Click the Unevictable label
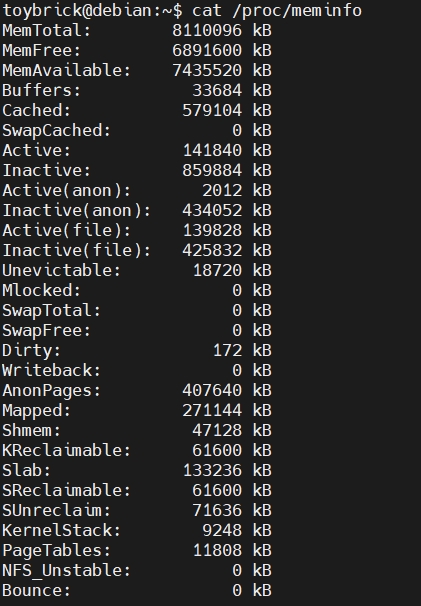Screen dimensions: 421x606 pyautogui.click(x=62, y=271)
